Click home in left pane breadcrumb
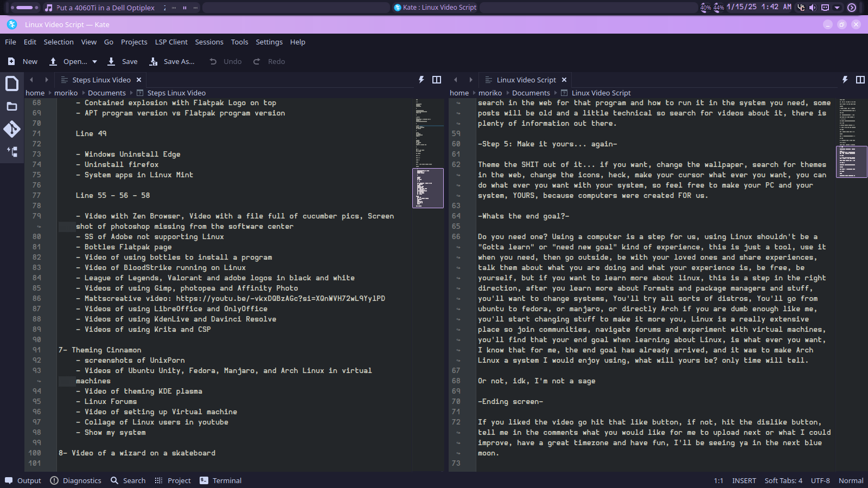The width and height of the screenshot is (868, 488). pos(35,93)
